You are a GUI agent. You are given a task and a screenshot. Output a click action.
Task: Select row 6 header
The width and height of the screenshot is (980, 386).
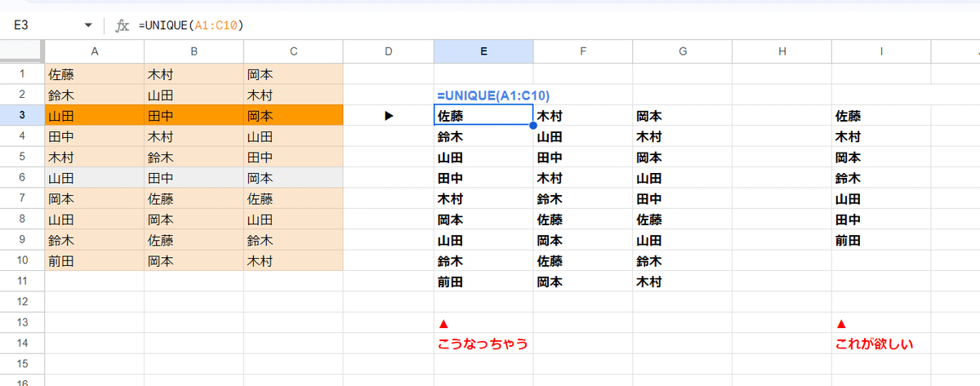(22, 178)
